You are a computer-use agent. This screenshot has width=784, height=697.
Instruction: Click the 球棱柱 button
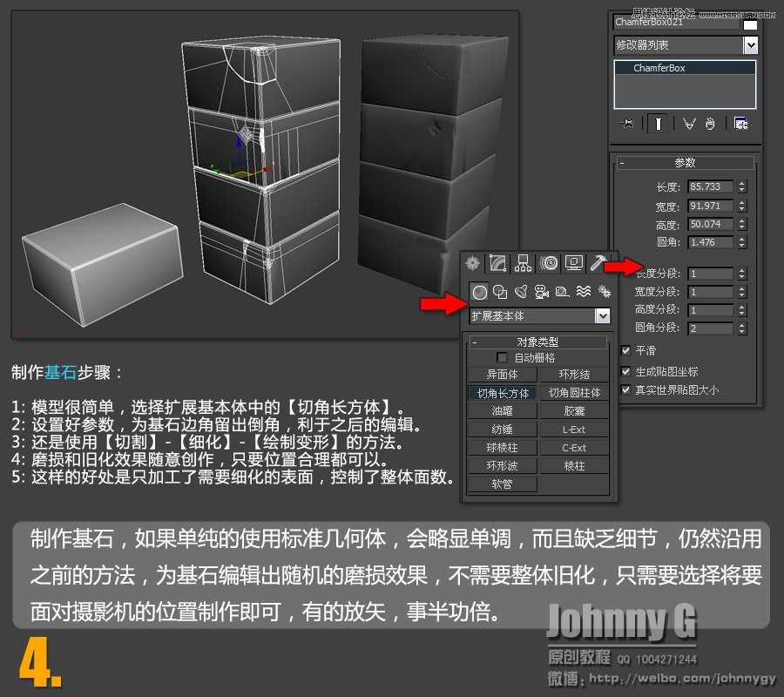(x=503, y=448)
